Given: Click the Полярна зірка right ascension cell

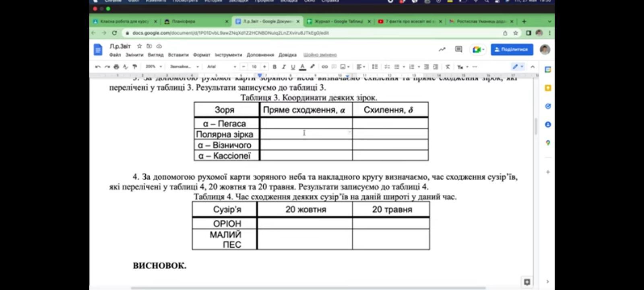Looking at the screenshot, I should point(306,134).
